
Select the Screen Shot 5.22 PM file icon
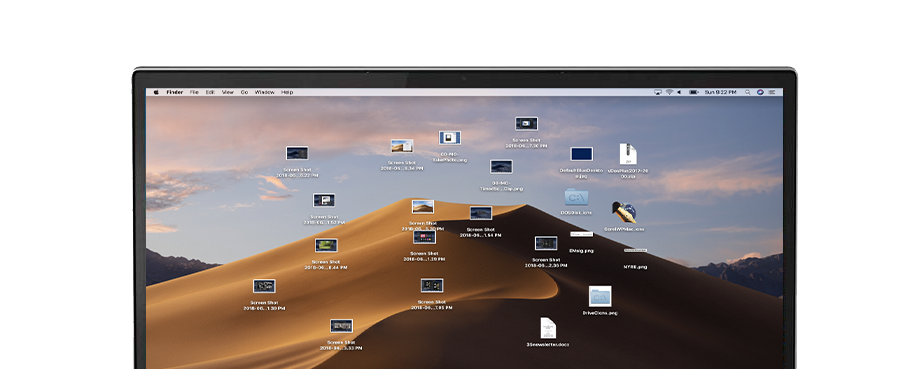tap(297, 153)
